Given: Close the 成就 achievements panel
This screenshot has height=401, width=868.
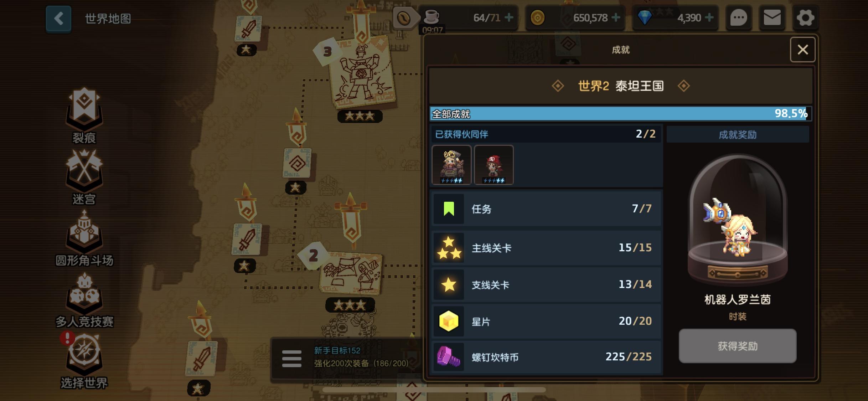Looking at the screenshot, I should pos(802,50).
